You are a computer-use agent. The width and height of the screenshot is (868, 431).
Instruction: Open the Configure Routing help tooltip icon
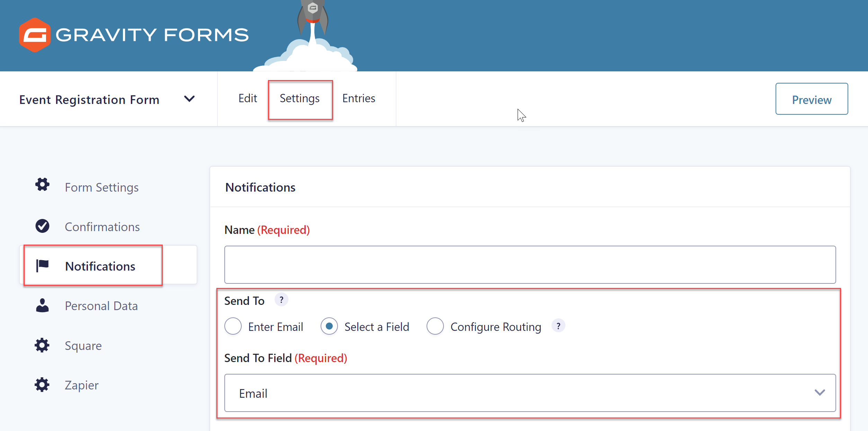[558, 326]
